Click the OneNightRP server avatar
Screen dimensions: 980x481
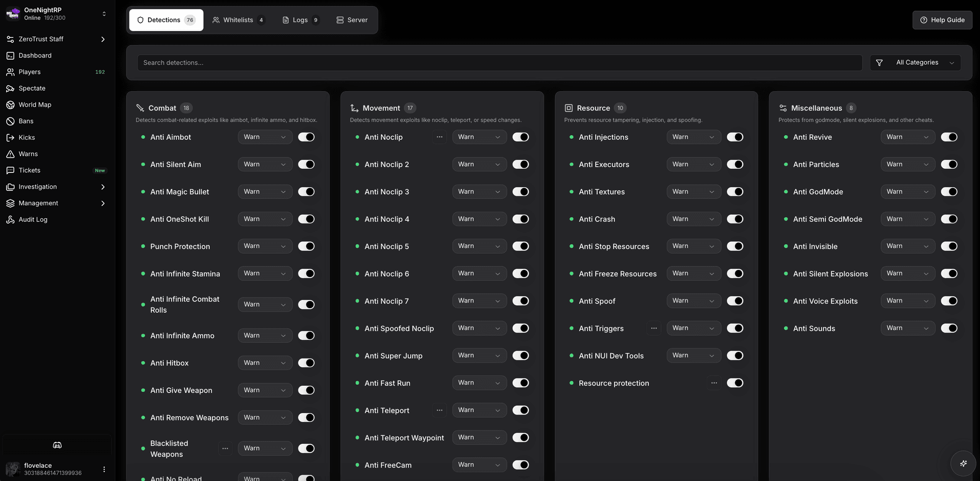(x=13, y=14)
